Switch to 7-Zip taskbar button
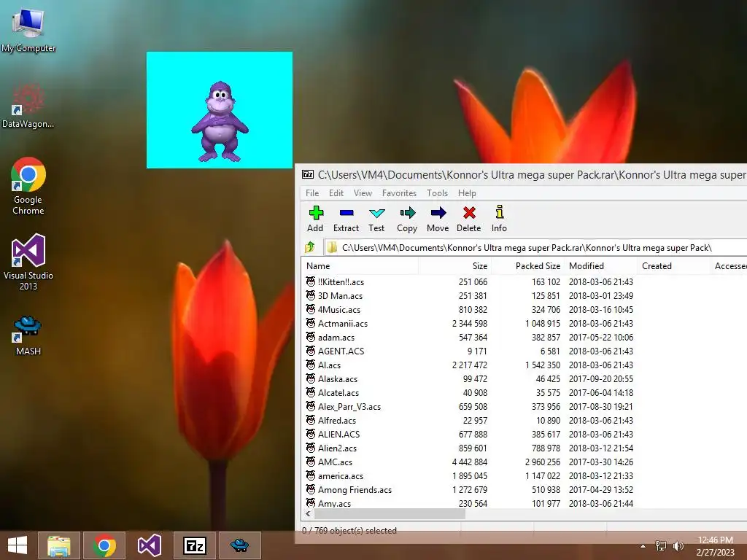The height and width of the screenshot is (560, 747). (x=195, y=545)
